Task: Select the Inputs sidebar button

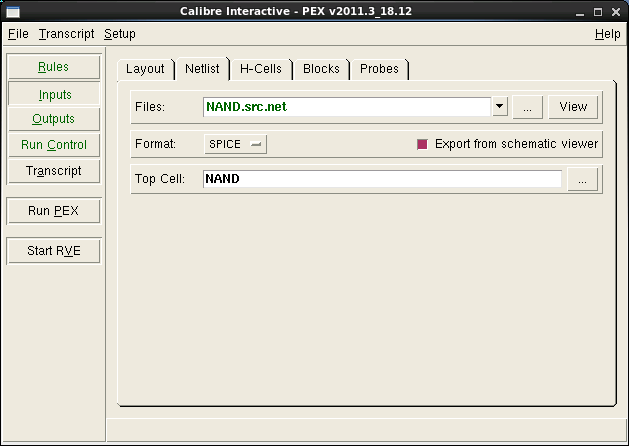Action: pyautogui.click(x=54, y=95)
